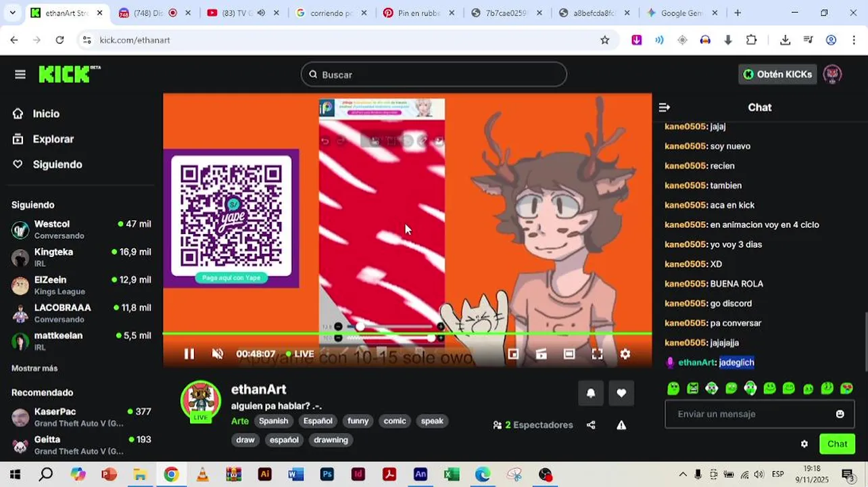868x487 pixels.
Task: Open Siguiendo in the sidebar
Action: pyautogui.click(x=57, y=164)
